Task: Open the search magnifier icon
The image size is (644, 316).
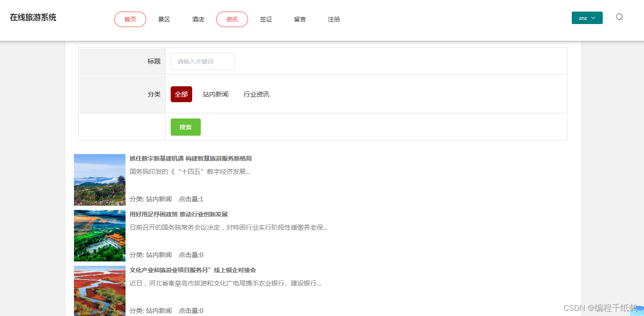Action: point(619,17)
